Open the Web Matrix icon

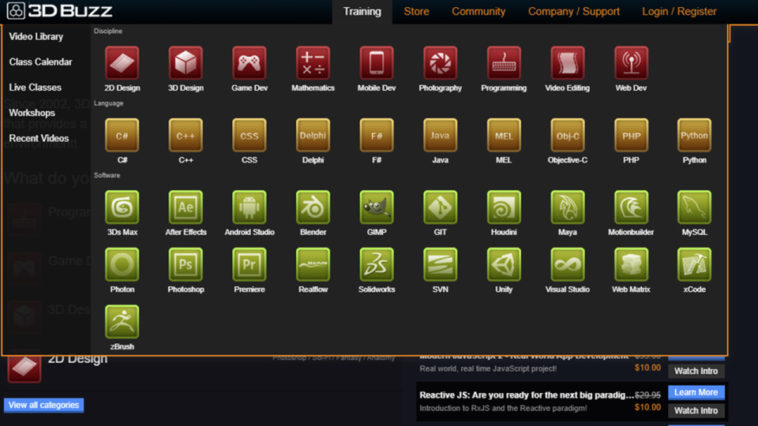pos(631,264)
